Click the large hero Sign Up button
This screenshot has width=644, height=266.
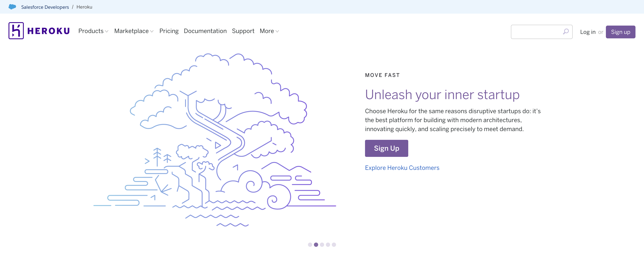(x=387, y=148)
